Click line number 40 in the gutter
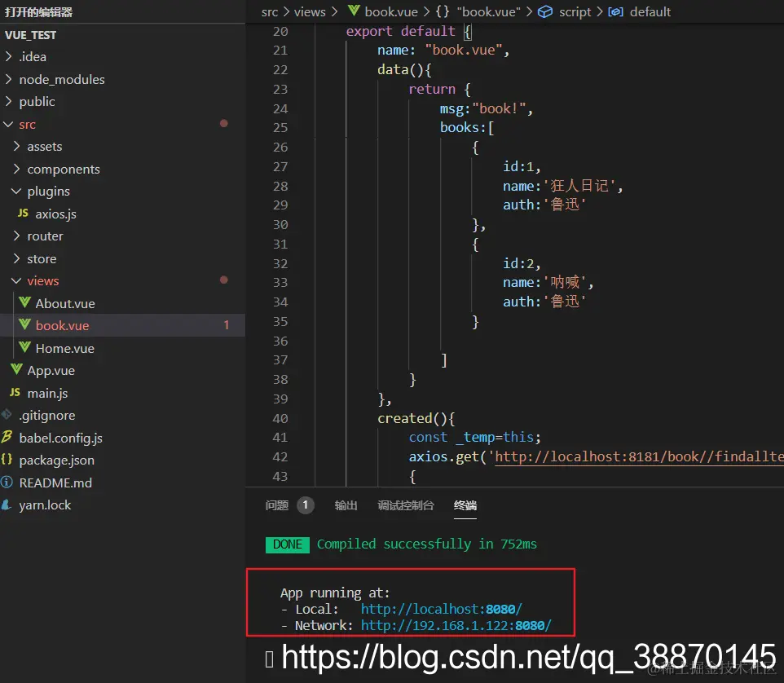The height and width of the screenshot is (683, 784). pos(280,418)
